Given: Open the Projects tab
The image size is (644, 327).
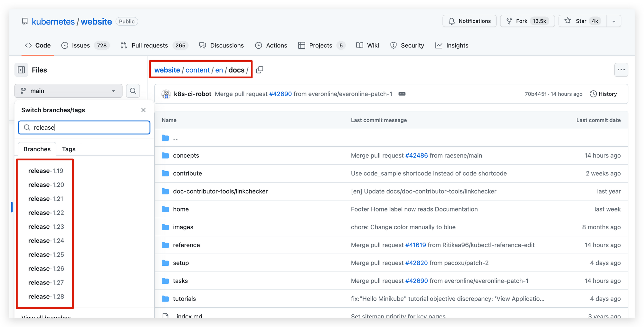Looking at the screenshot, I should click(x=321, y=45).
